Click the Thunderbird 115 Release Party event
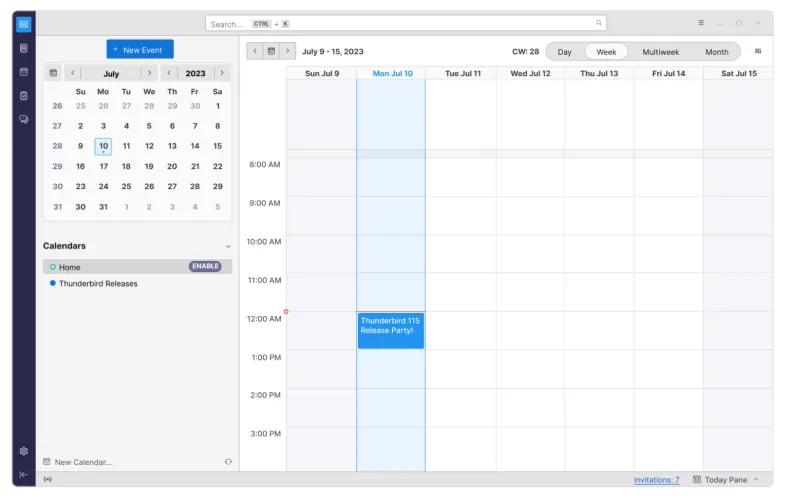Viewport: 789px width, 500px height. (390, 330)
